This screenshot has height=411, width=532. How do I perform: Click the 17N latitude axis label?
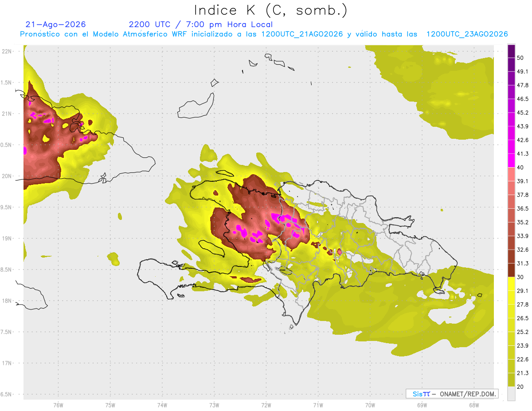(x=7, y=363)
